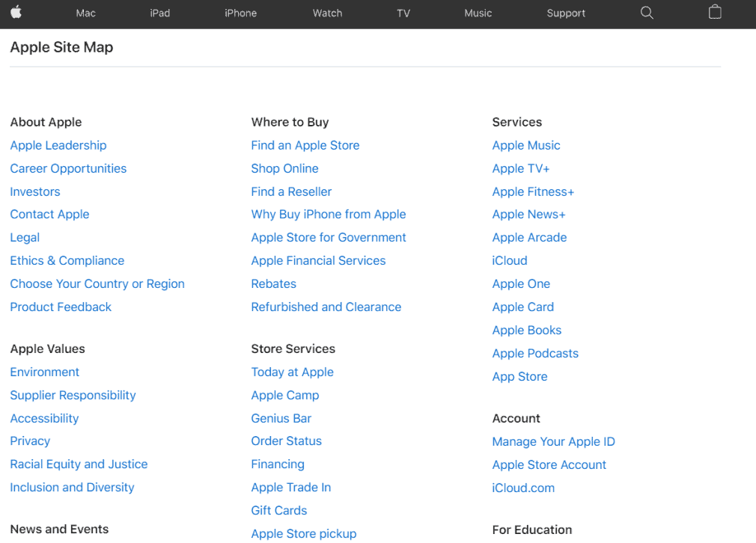Click Contact Apple link

point(49,215)
